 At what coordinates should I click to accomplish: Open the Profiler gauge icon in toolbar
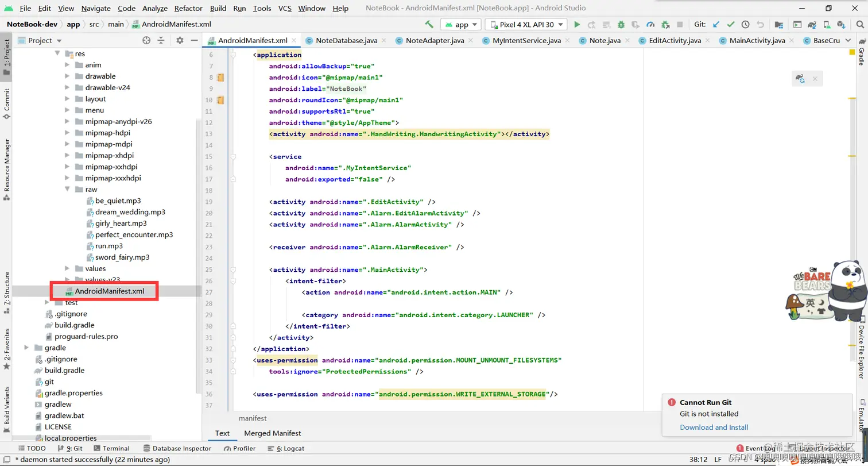coord(650,25)
